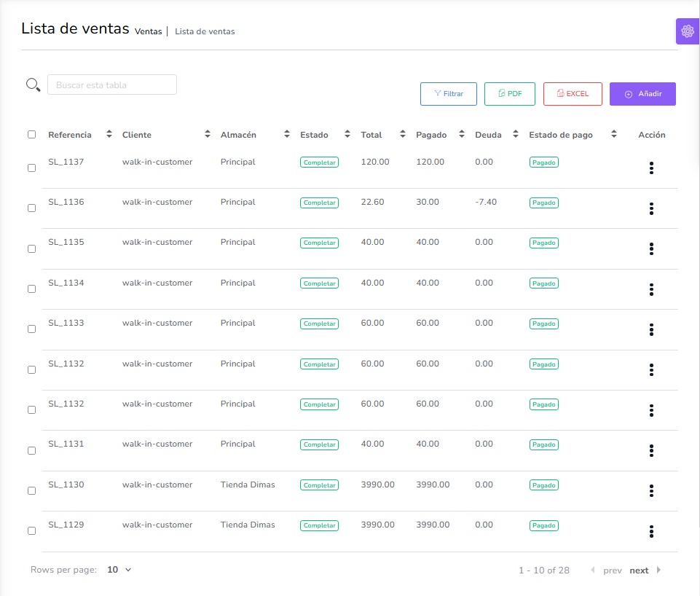Viewport: 700px width, 596px height.
Task: Sort by Total column arrows
Action: [403, 134]
